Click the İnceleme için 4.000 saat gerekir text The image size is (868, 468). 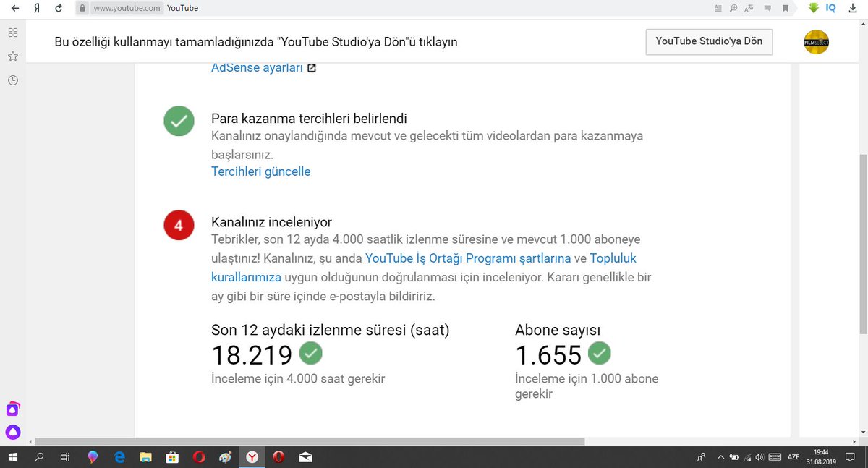coord(298,378)
